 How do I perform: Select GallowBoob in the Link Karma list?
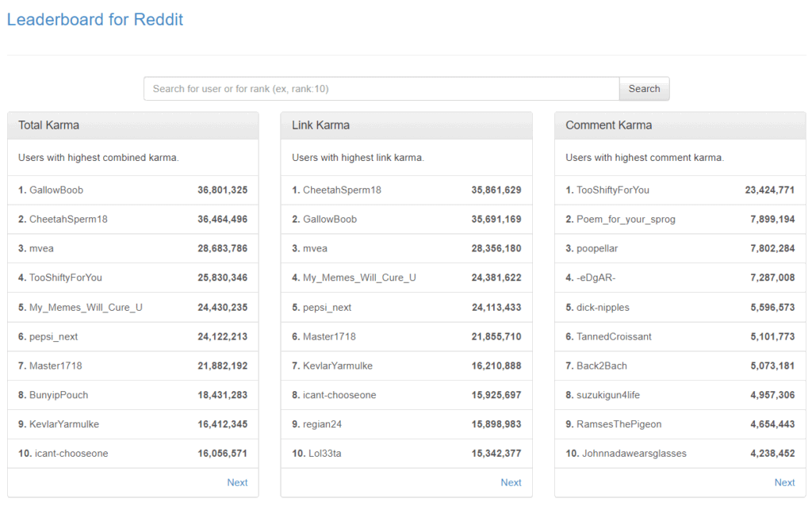330,219
